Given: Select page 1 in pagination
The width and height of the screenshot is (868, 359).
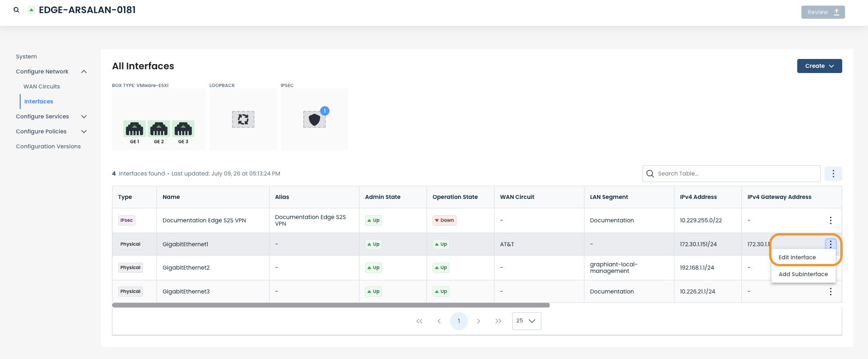Looking at the screenshot, I should point(459,321).
